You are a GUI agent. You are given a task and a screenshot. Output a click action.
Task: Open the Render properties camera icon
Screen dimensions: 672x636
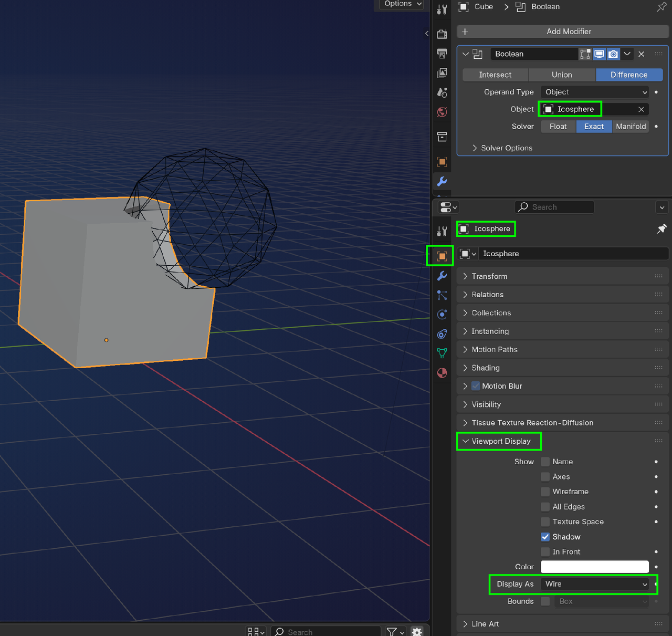tap(442, 34)
